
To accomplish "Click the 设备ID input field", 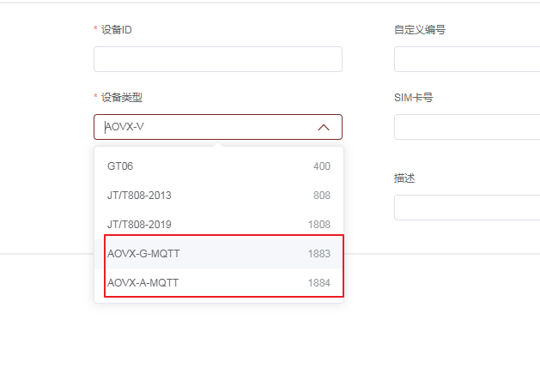I will pyautogui.click(x=217, y=59).
